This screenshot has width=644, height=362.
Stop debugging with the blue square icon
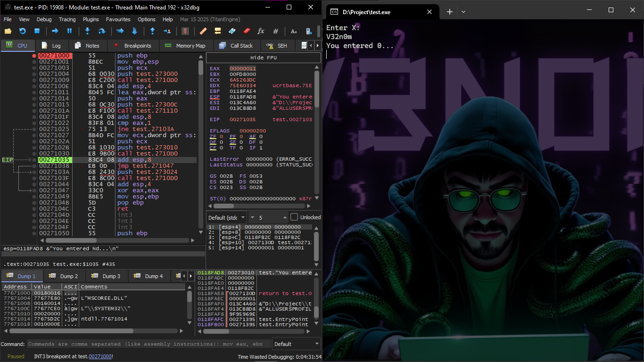pos(37,31)
